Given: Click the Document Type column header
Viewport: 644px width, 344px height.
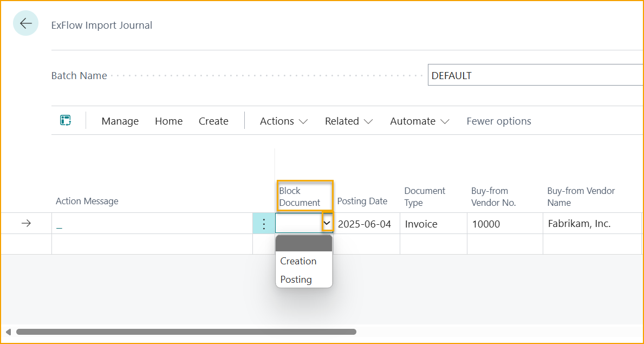Looking at the screenshot, I should 425,197.
